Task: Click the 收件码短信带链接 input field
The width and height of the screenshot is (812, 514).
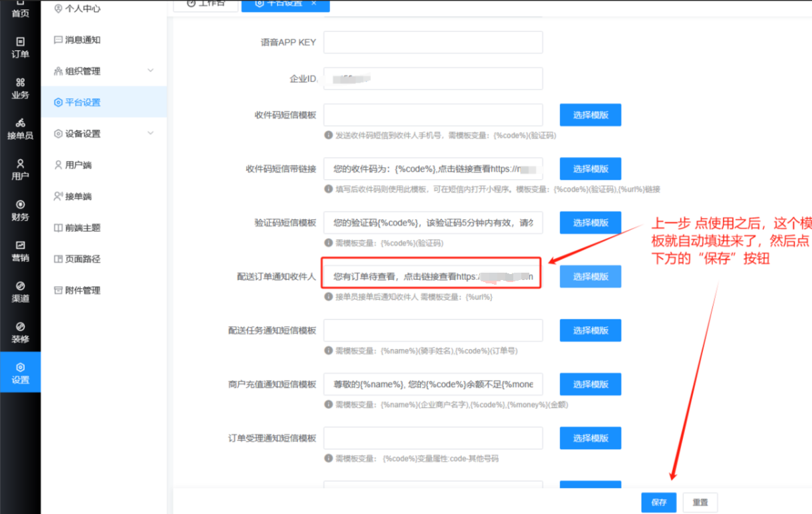Action: [x=433, y=169]
